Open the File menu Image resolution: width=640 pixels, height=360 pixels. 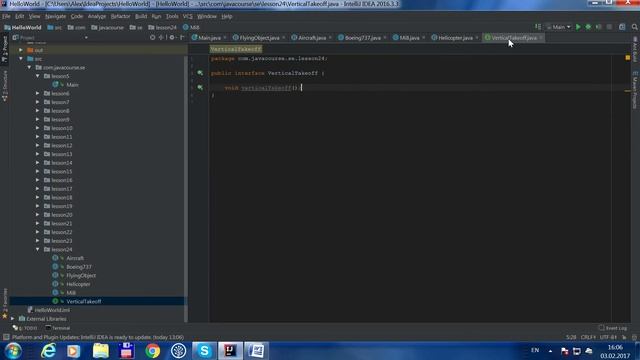(6, 16)
